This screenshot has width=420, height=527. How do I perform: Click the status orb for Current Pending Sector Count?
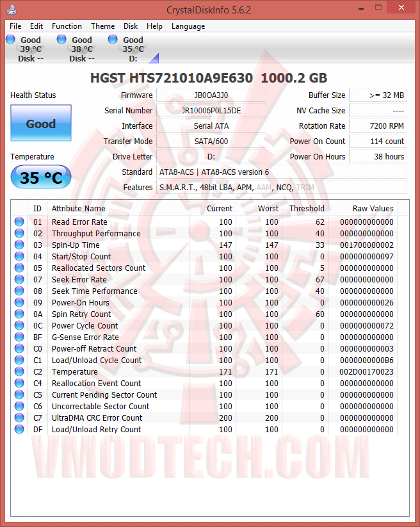coord(19,394)
